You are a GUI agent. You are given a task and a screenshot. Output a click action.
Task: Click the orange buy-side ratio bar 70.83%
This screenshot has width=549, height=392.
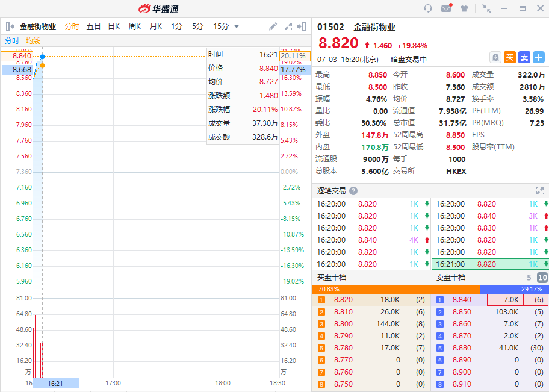[396, 289]
